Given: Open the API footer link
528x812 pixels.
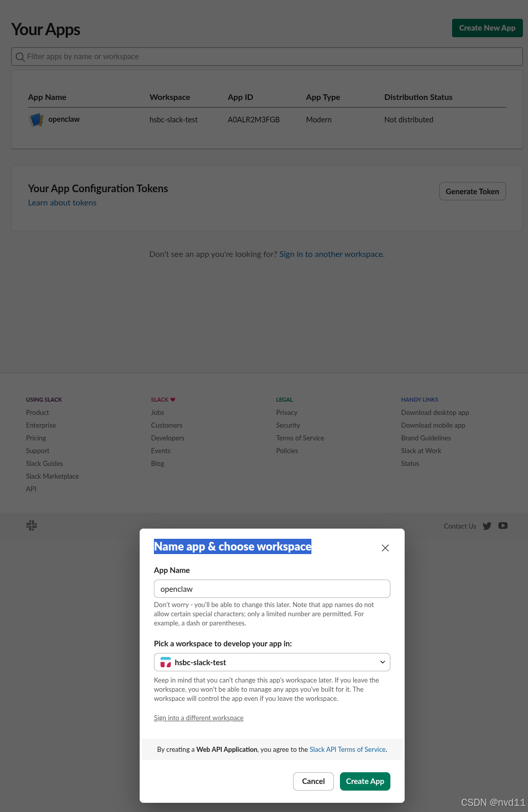Looking at the screenshot, I should click(31, 489).
